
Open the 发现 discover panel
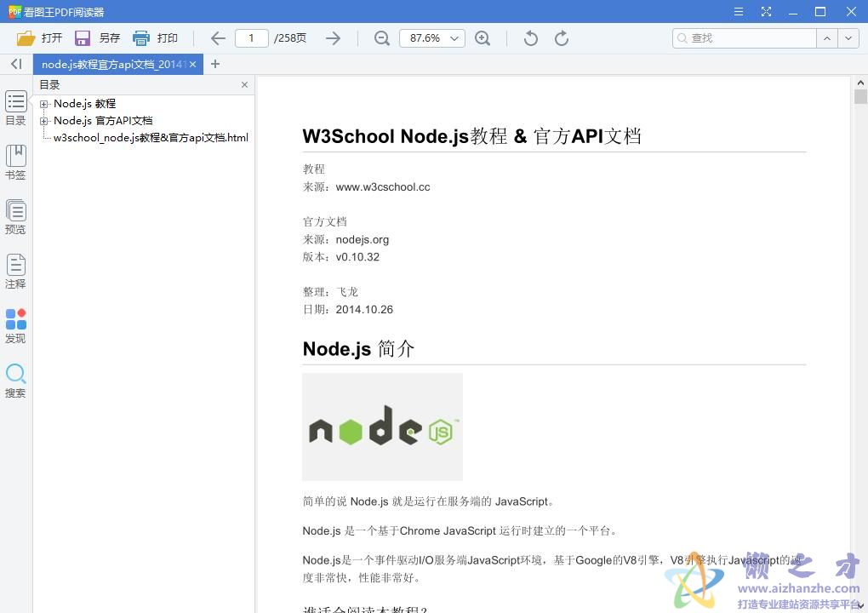point(15,324)
